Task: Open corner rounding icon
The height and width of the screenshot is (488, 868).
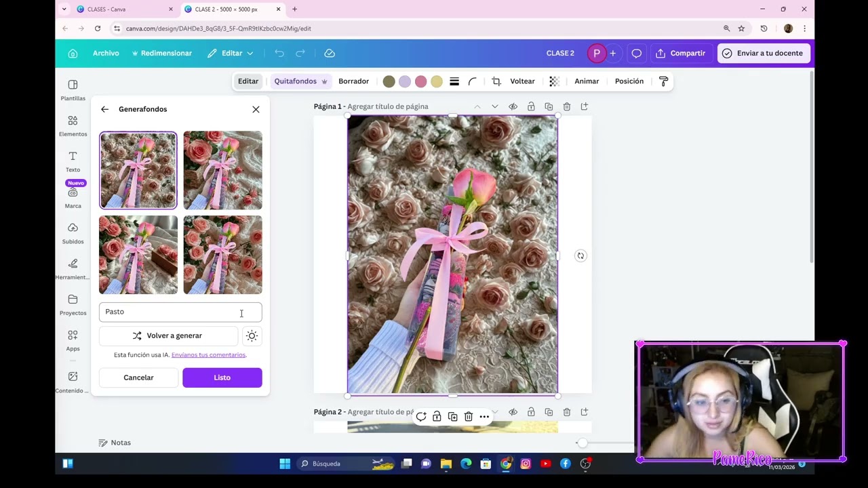Action: (x=473, y=81)
